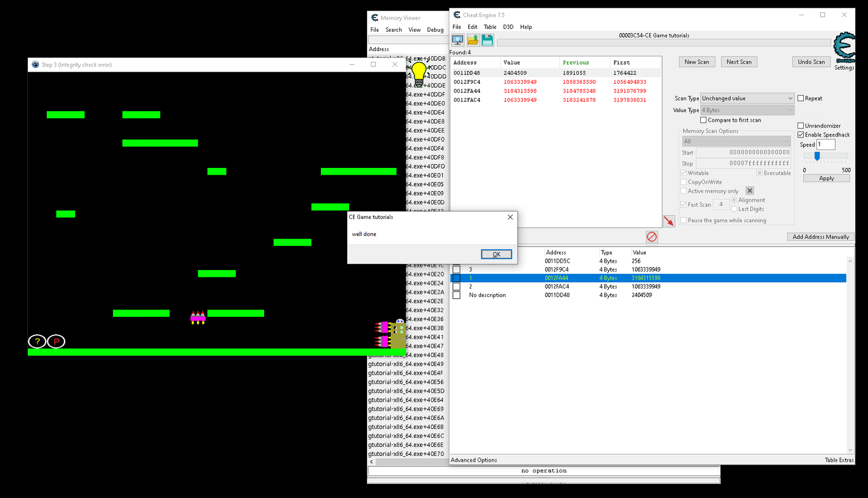Select found address 0011DD48 in results
The height and width of the screenshot is (498, 868).
556,73
